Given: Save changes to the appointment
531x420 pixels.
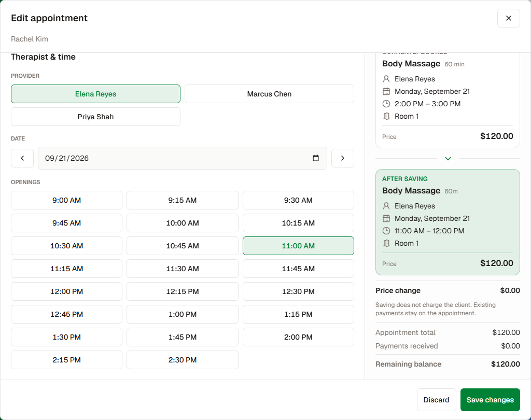Looking at the screenshot, I should coord(490,400).
